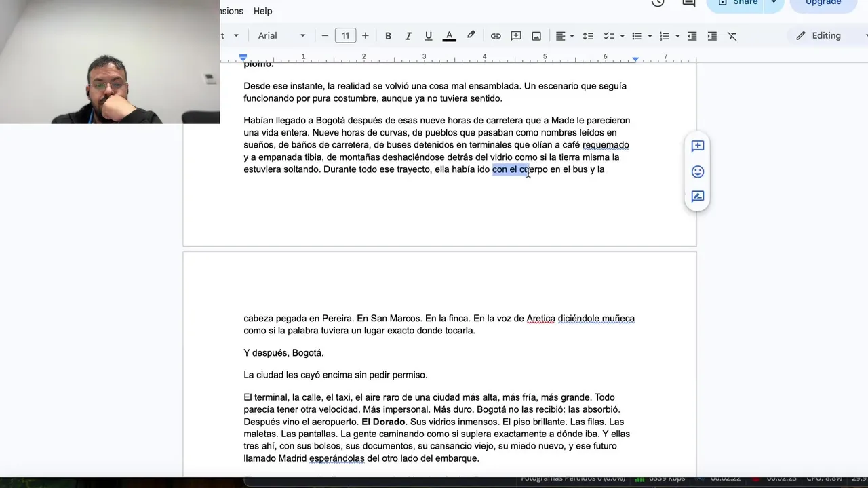Clear formatting from selected text
Image resolution: width=868 pixels, height=488 pixels.
tap(732, 36)
